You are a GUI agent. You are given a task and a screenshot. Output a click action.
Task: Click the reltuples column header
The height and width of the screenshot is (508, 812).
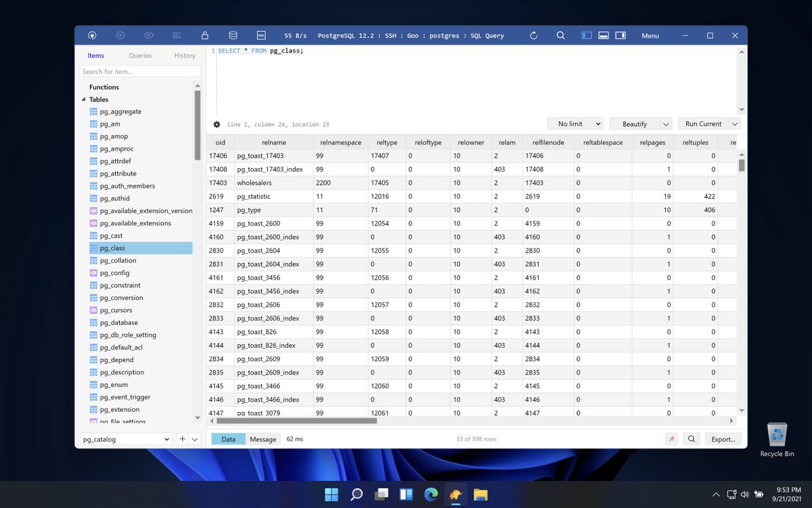point(694,142)
